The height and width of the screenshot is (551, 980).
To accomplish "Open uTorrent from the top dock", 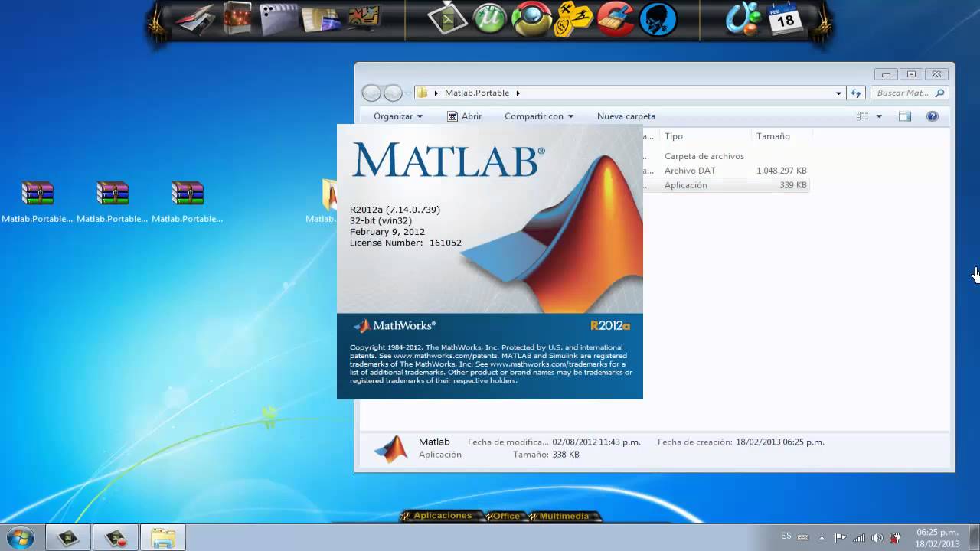I will (491, 18).
